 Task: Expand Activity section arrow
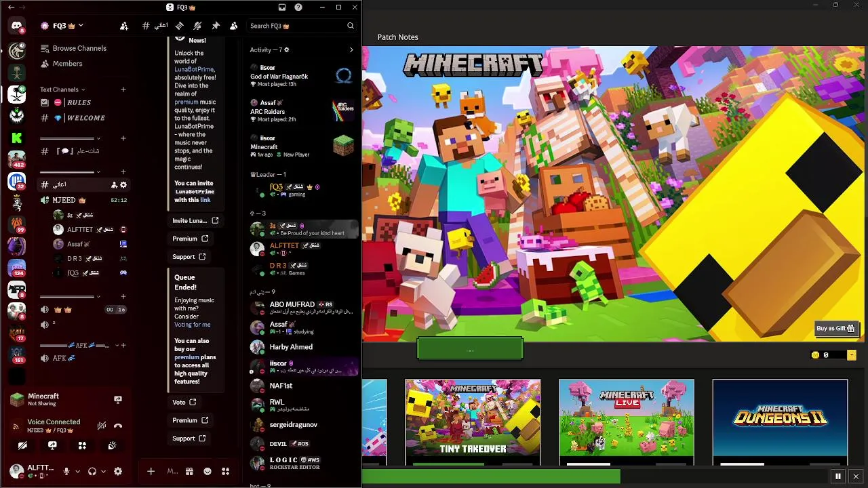[351, 49]
